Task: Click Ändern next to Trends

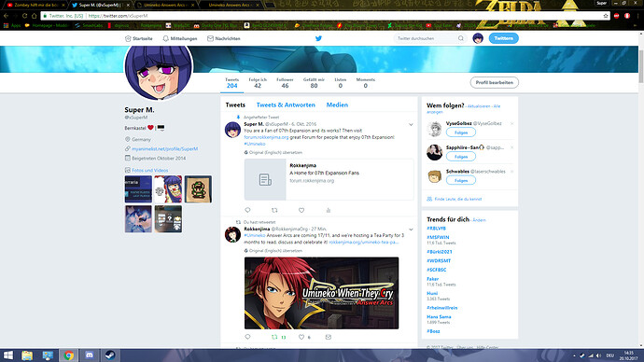Action: (479, 220)
